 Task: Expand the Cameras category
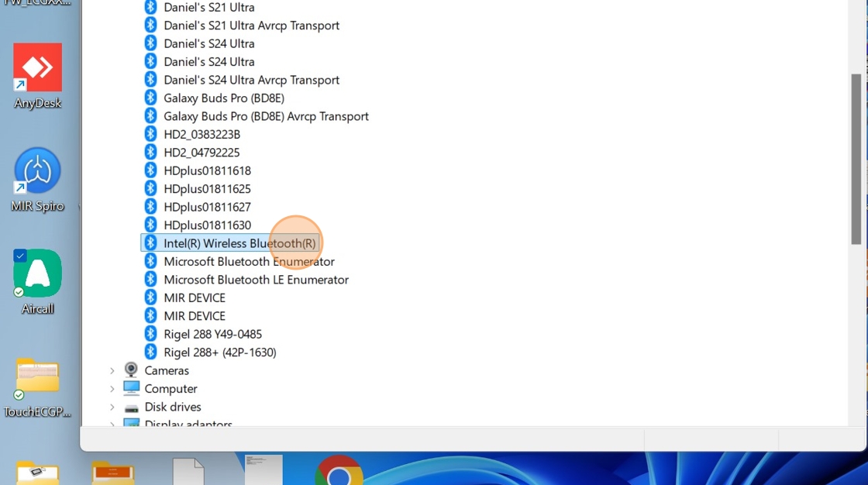tap(112, 370)
